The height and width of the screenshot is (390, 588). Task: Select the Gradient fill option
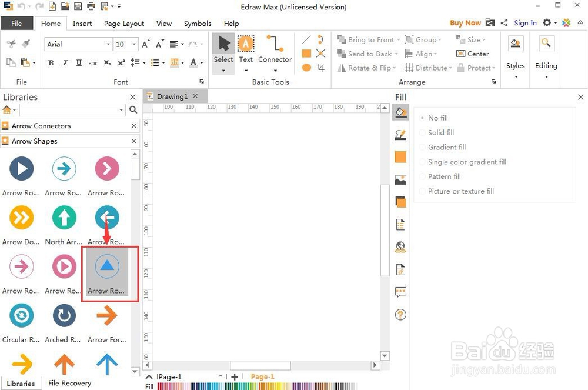tap(443, 147)
